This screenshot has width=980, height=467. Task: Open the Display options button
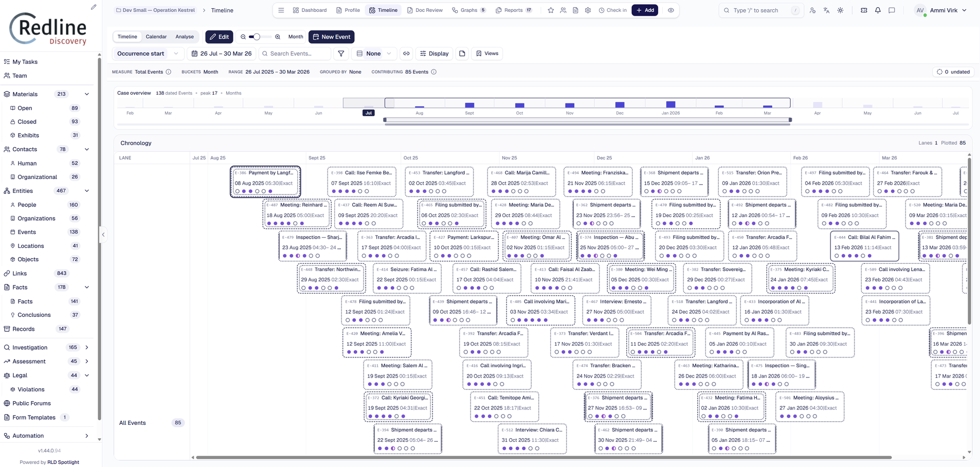tap(434, 53)
